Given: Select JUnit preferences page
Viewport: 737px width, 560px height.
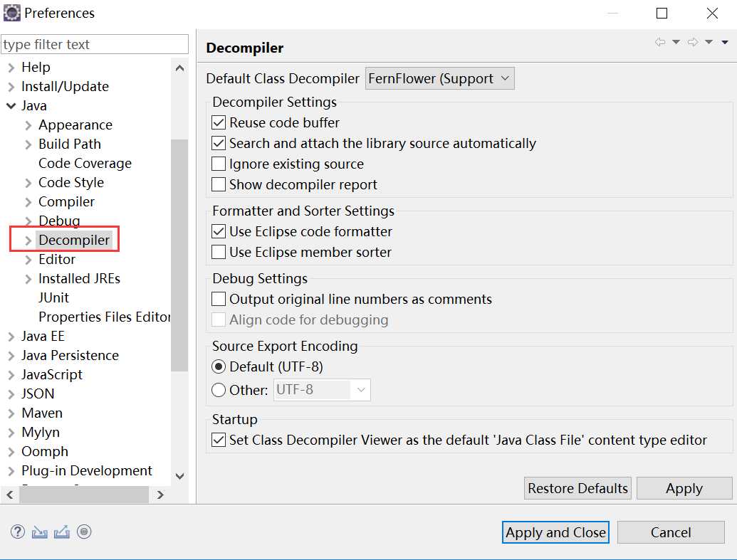Looking at the screenshot, I should (53, 298).
